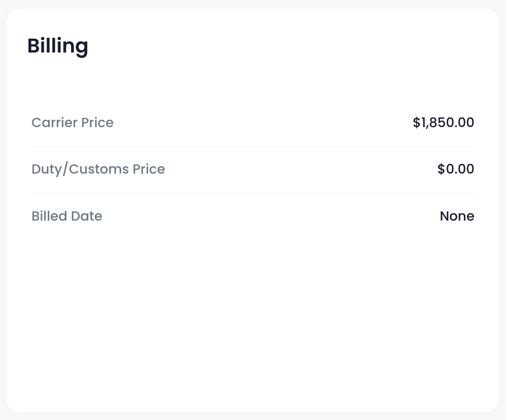Click the slash in Duty/Customs Price
The image size is (506, 420).
click(x=65, y=169)
